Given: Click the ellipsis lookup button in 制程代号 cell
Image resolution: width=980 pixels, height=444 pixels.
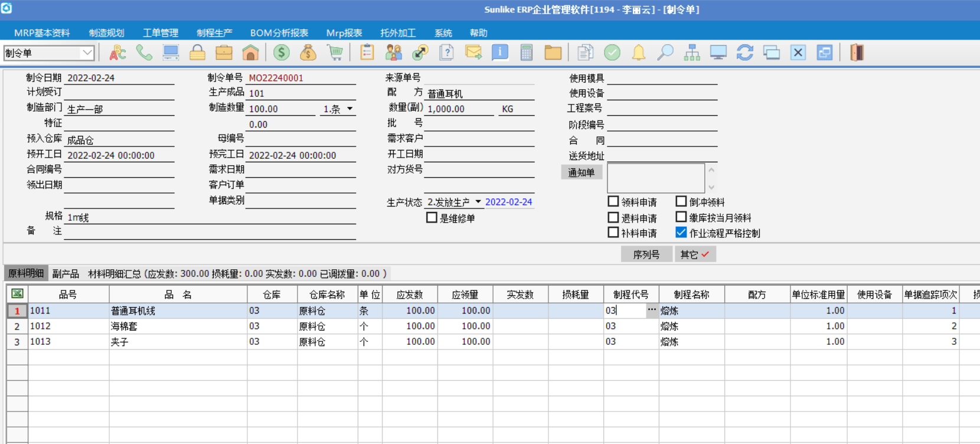Looking at the screenshot, I should point(652,310).
